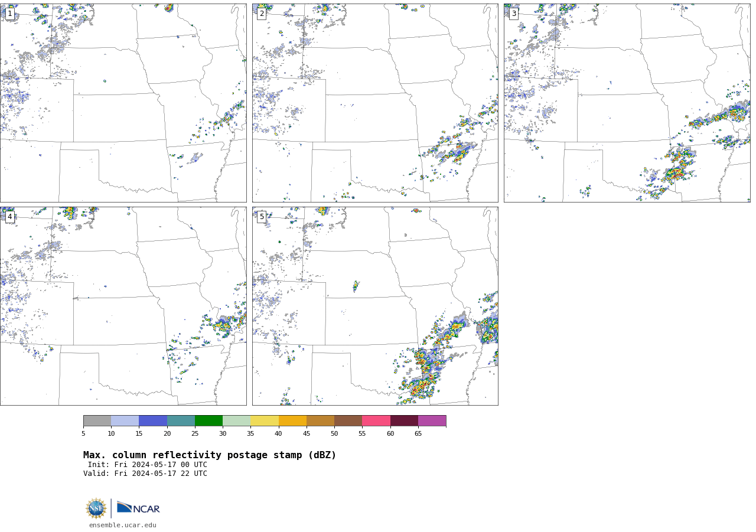Open ensemble member 3 reflectivity map
The width and height of the screenshot is (756, 532).
point(627,103)
